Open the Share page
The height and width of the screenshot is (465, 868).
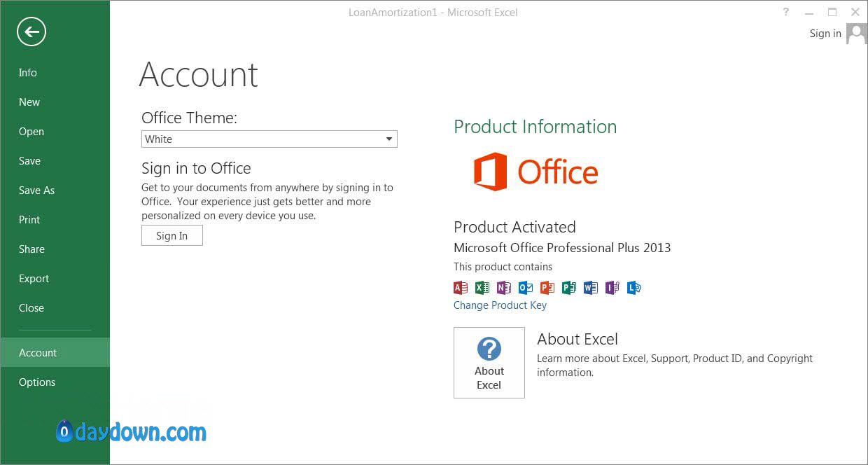click(55, 249)
